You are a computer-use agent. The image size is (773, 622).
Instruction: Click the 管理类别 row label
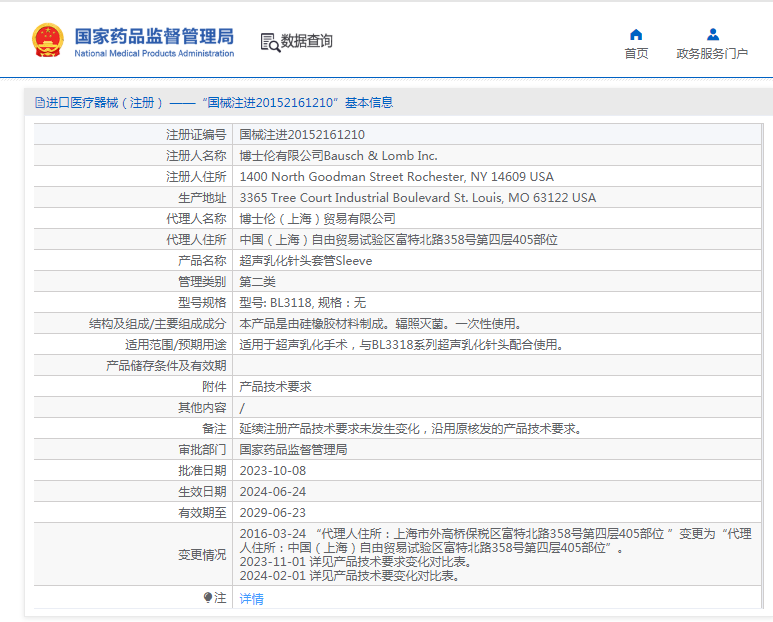pyautogui.click(x=202, y=281)
